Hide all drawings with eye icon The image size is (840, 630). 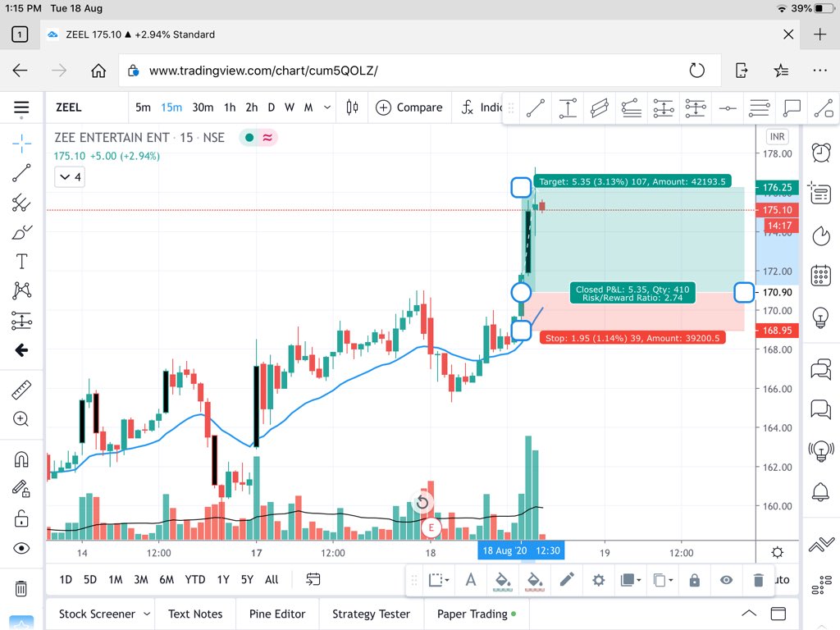(21, 548)
